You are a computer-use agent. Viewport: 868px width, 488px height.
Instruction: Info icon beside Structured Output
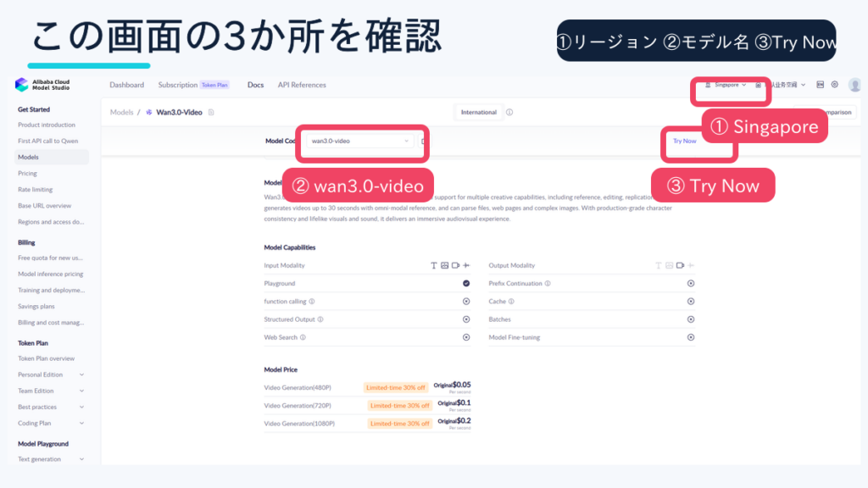click(320, 319)
